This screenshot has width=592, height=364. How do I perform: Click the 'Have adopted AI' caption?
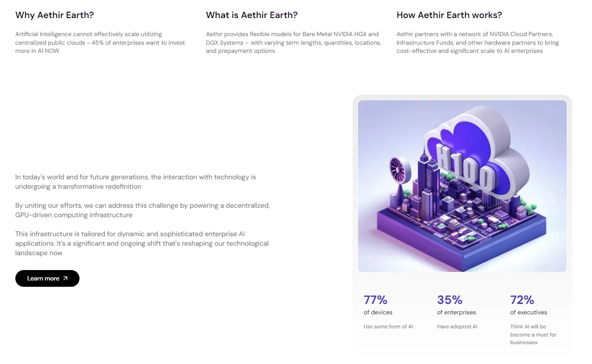[457, 326]
